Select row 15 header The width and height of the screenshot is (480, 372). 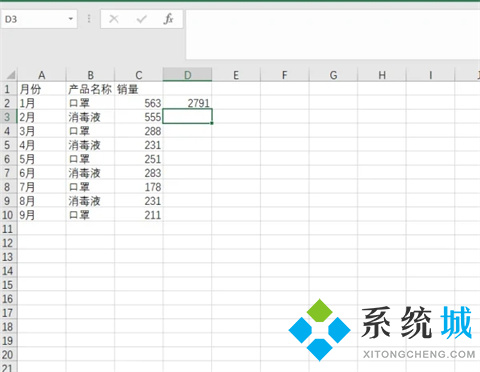(x=8, y=285)
